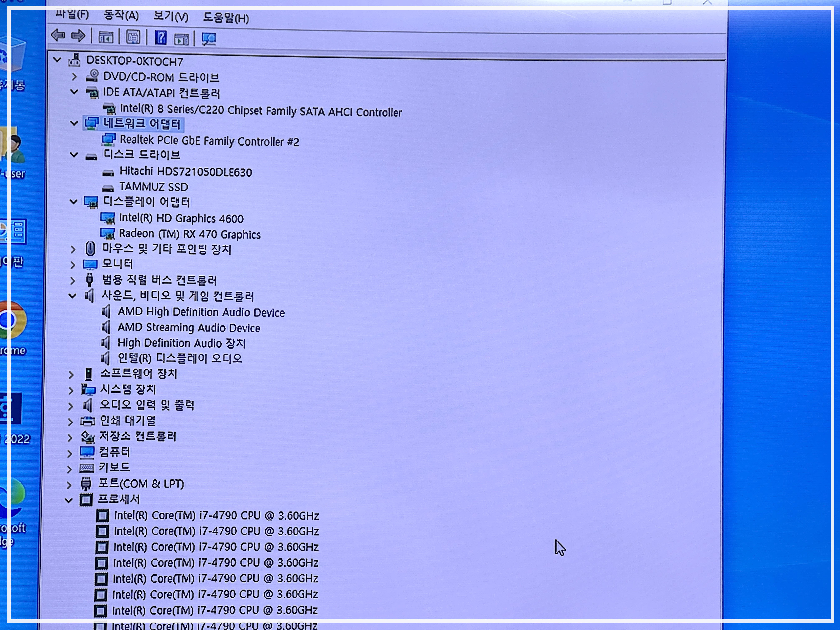840x630 pixels.
Task: Click the Forward arrow toolbar icon
Action: [x=78, y=36]
